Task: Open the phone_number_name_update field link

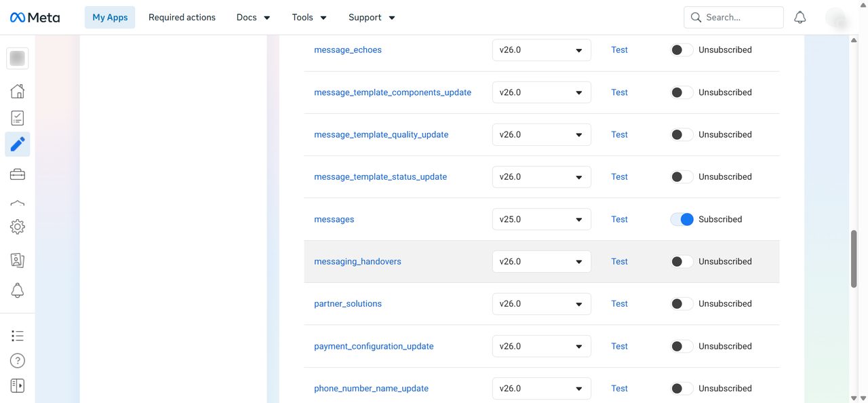Action: [x=371, y=389]
